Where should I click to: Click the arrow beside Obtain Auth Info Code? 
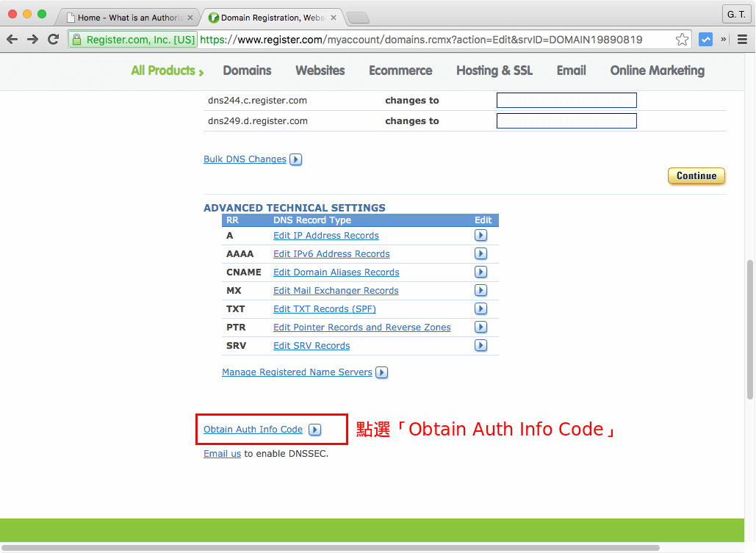315,430
